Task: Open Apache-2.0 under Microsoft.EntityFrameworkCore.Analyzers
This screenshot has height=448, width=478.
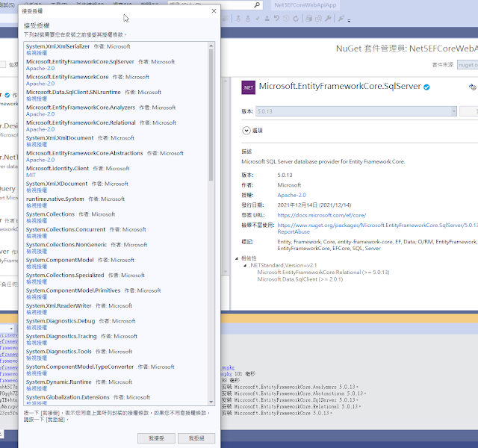Action: pos(40,114)
